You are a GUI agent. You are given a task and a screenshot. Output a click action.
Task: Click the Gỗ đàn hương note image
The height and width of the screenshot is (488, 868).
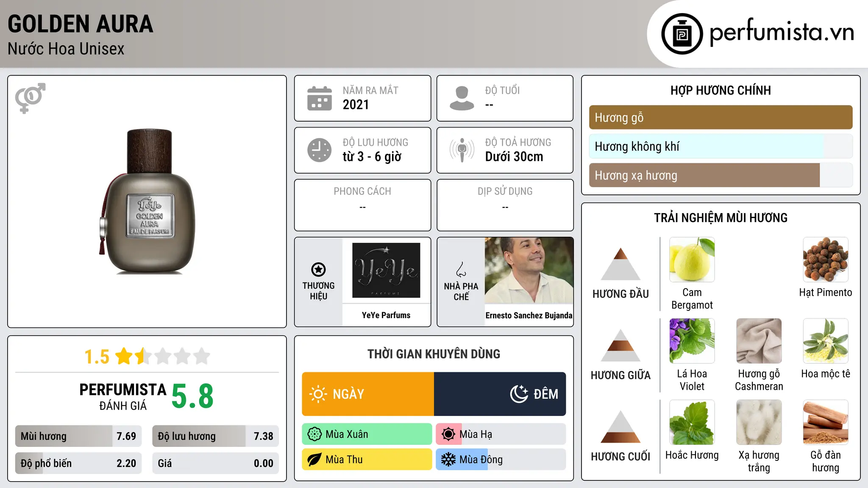826,422
